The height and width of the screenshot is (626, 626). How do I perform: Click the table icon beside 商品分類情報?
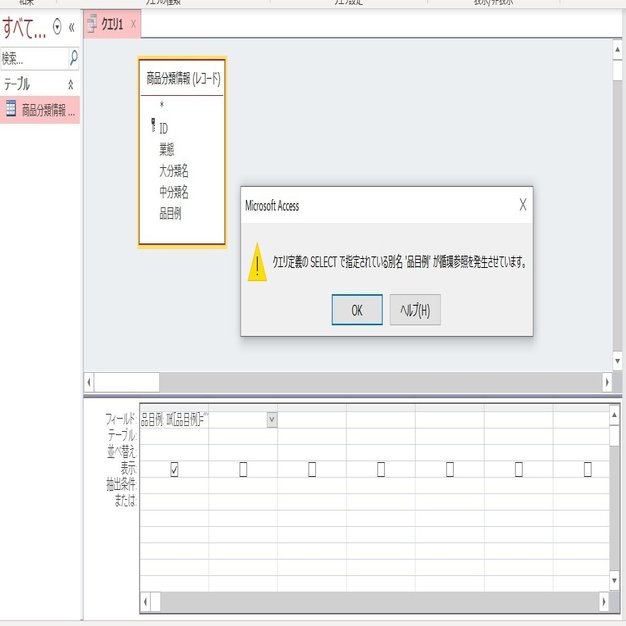click(11, 109)
